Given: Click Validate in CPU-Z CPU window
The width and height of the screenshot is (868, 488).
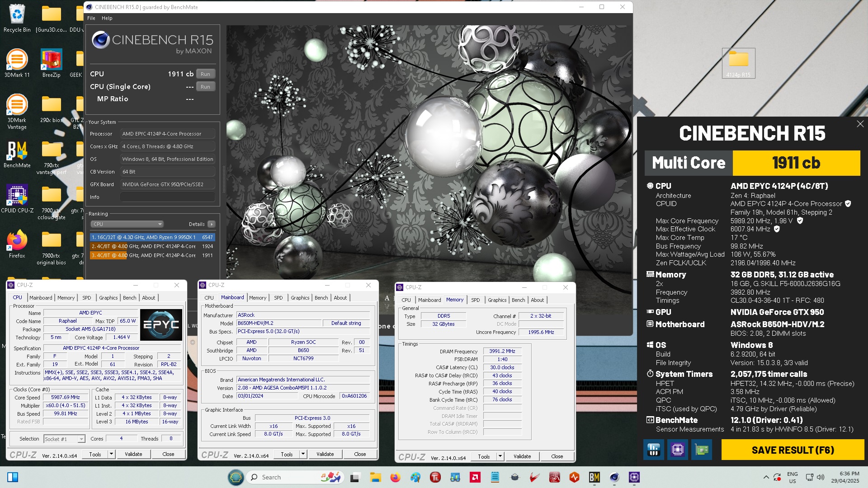Looking at the screenshot, I should [133, 454].
